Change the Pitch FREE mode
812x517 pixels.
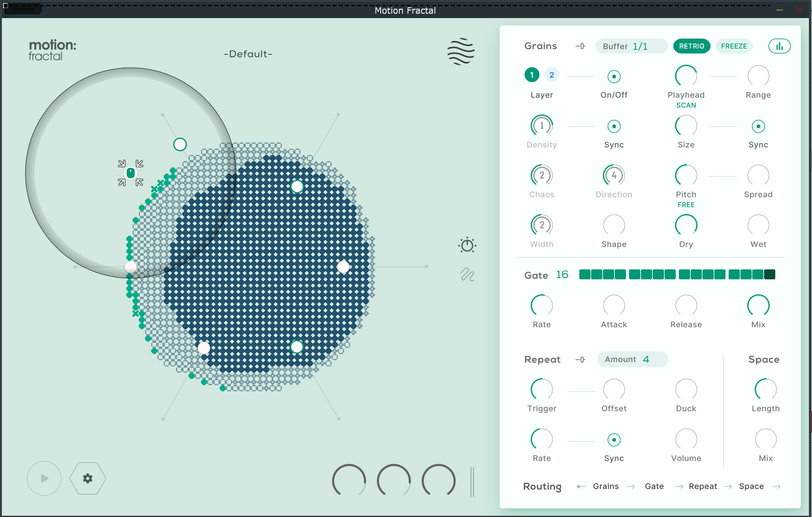686,205
